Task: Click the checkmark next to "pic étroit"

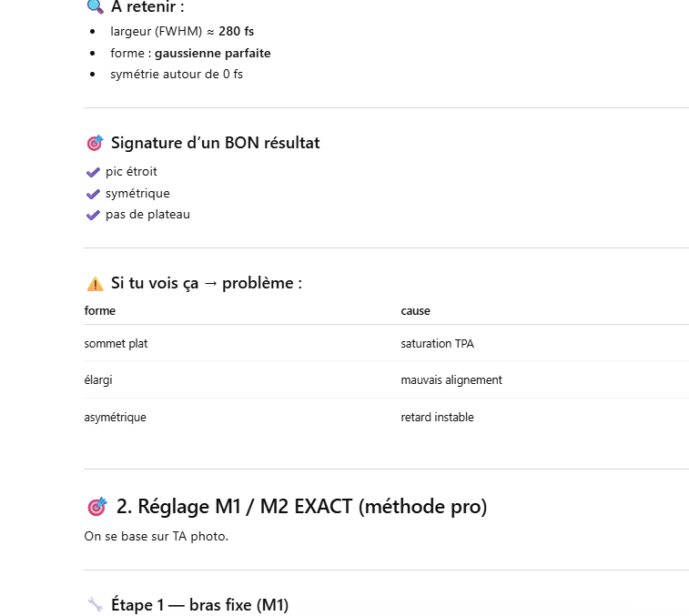Action: (93, 172)
